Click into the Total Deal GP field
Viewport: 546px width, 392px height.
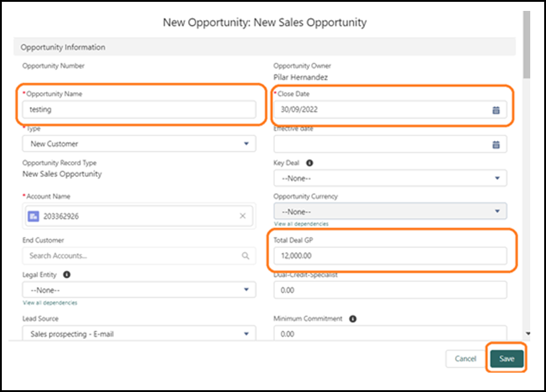pos(390,256)
